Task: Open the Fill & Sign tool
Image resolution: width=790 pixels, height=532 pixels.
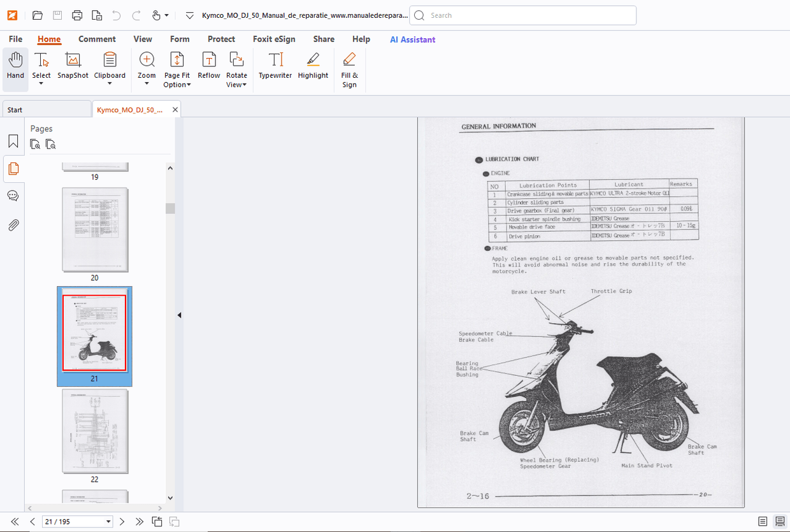Action: 349,66
